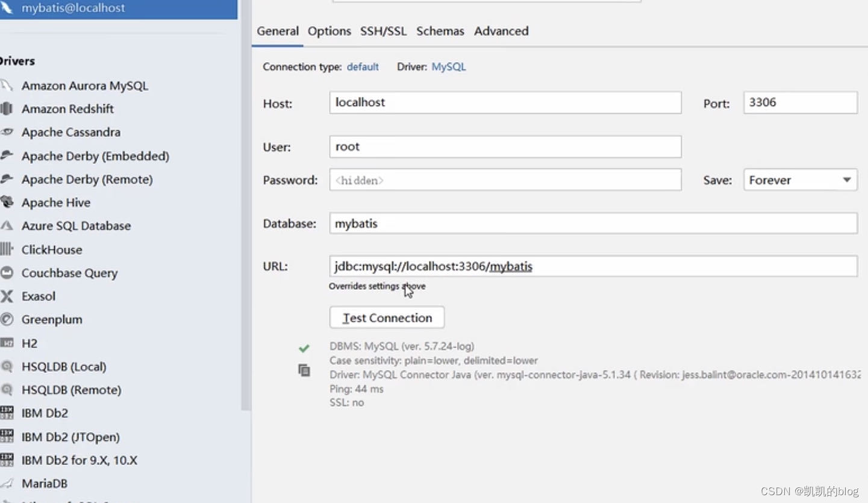Screen dimensions: 868x503
Task: Copy the connection test results
Action: (x=304, y=370)
